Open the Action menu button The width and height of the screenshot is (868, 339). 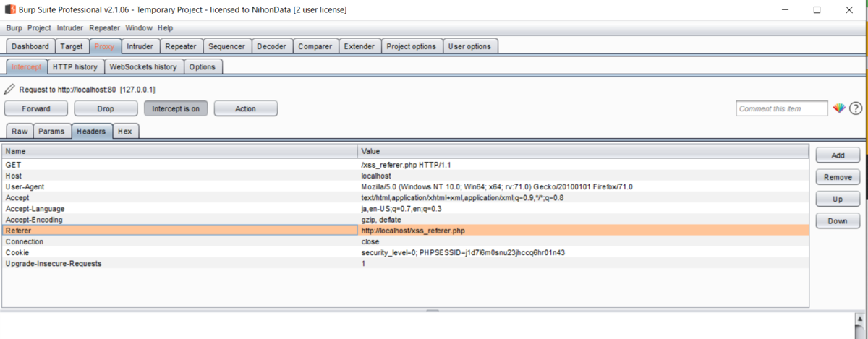[246, 108]
